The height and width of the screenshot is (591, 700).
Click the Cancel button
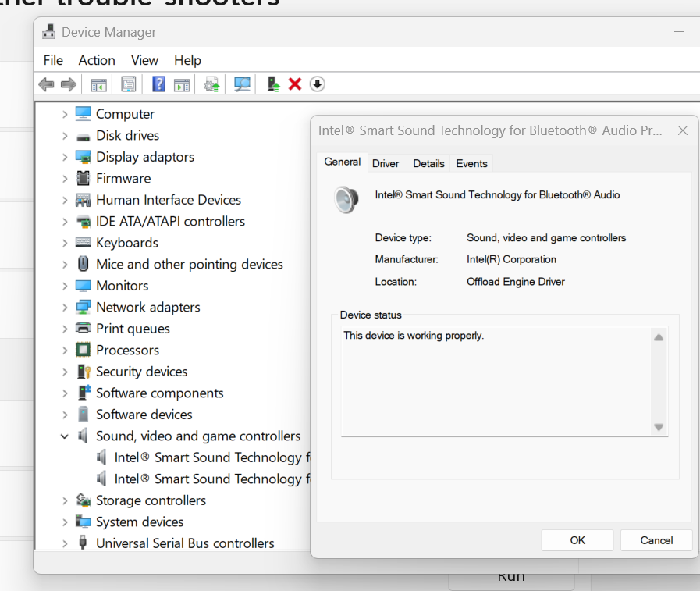(656, 540)
